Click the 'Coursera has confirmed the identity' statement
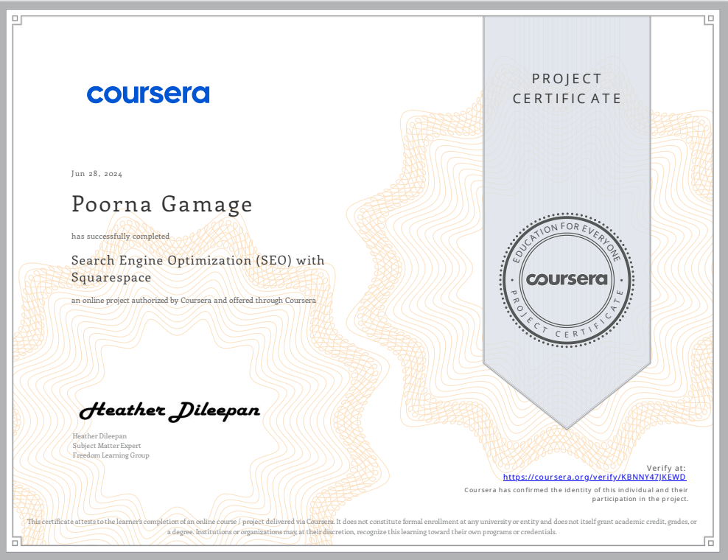Image resolution: width=728 pixels, height=560 pixels. (576, 490)
